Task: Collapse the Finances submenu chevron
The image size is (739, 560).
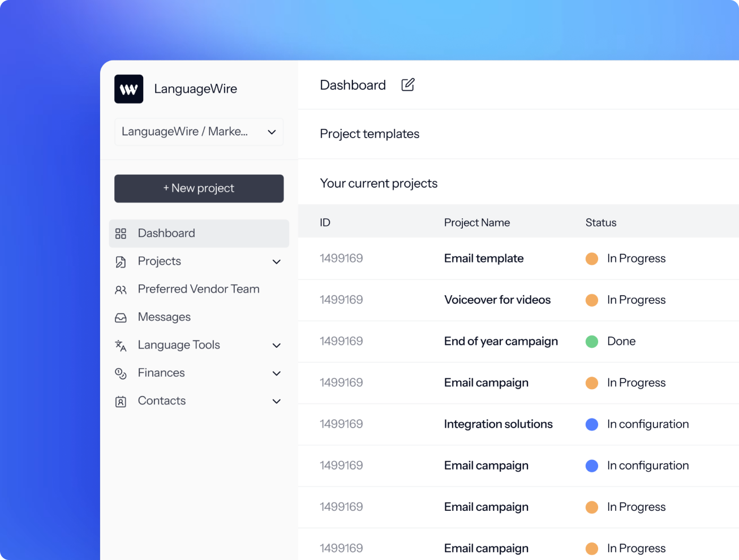Action: (277, 373)
